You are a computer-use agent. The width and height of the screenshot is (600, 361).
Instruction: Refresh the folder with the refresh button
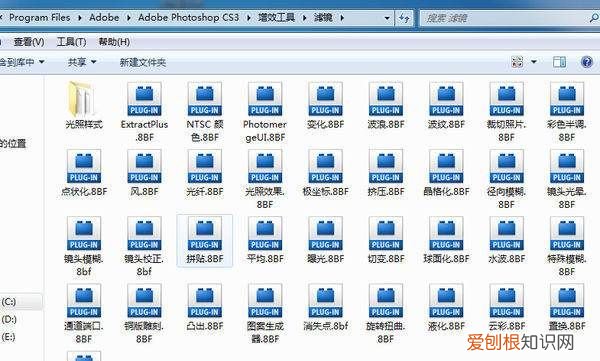404,18
